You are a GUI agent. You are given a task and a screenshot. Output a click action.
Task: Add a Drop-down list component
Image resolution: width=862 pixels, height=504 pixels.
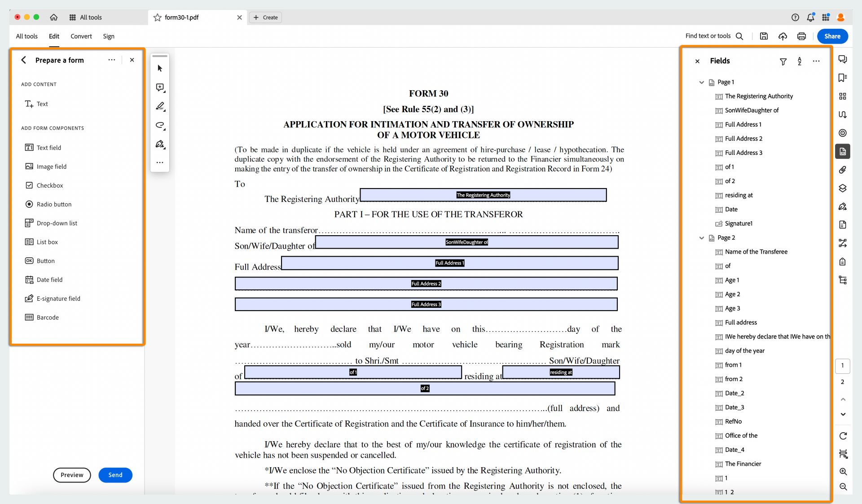(x=57, y=223)
